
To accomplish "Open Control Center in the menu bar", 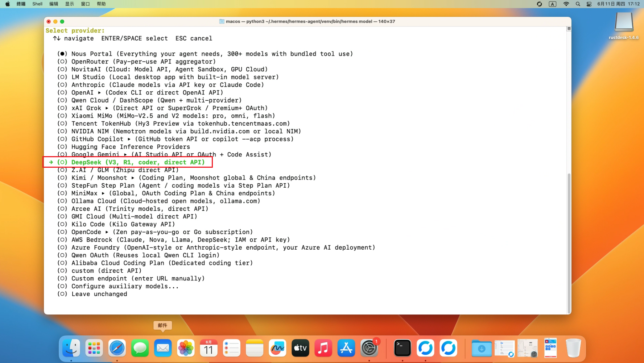I will click(589, 4).
